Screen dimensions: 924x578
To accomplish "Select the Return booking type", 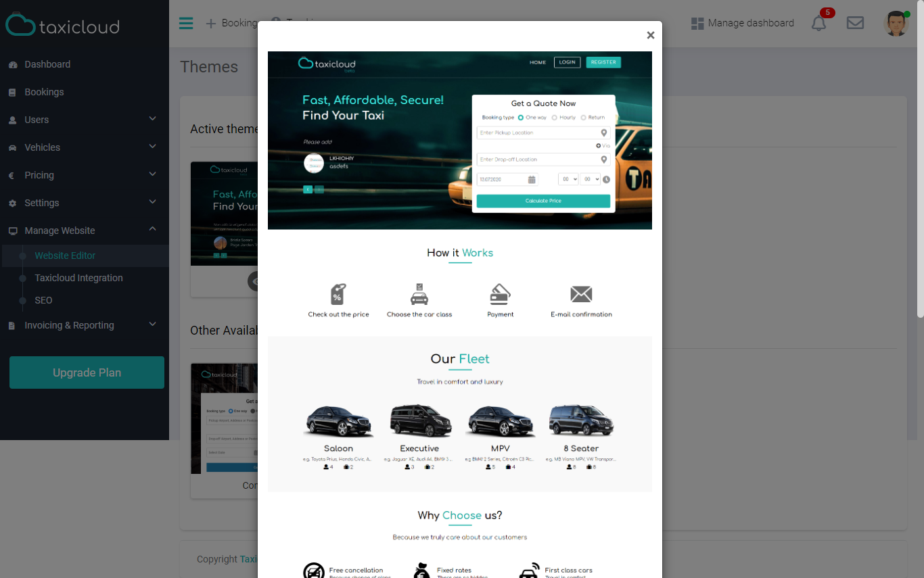I will (x=593, y=118).
